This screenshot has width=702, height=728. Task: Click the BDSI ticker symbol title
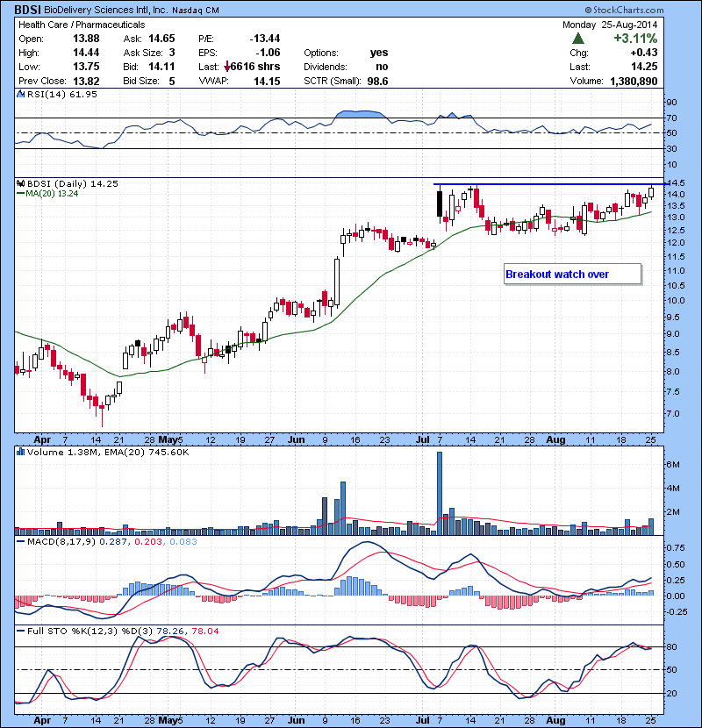tap(27, 10)
